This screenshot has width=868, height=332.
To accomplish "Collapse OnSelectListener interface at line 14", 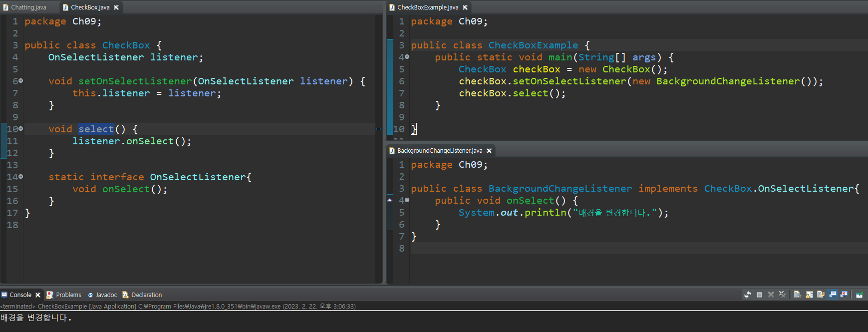I will (x=20, y=177).
